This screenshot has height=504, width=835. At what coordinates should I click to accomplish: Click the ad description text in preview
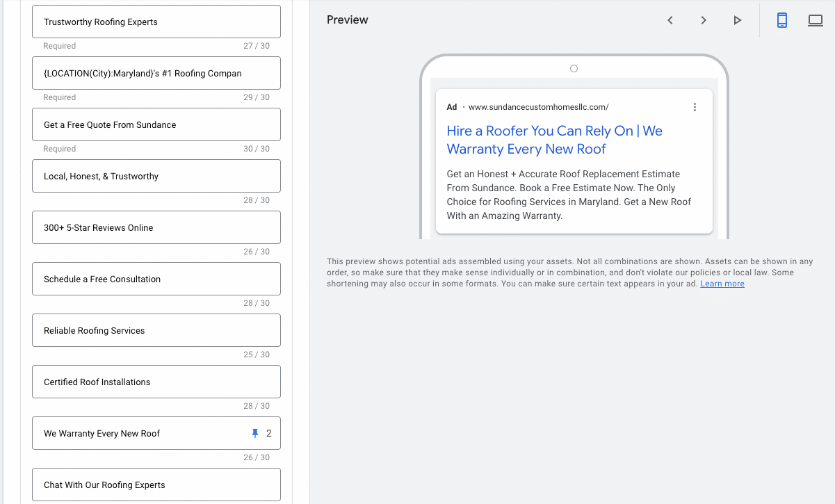[569, 195]
